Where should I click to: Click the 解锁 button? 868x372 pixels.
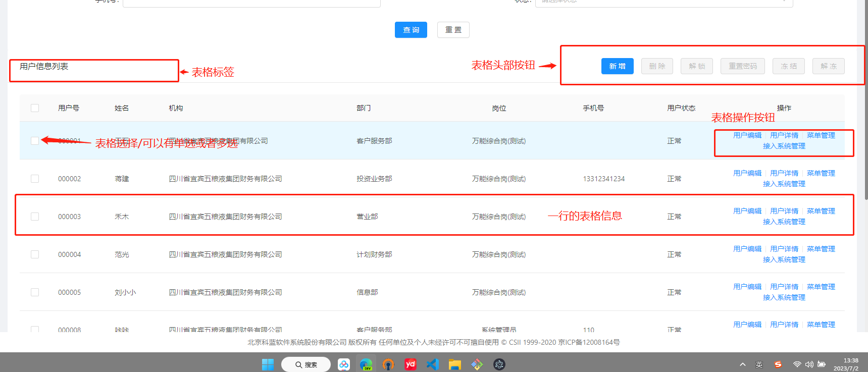tap(697, 66)
